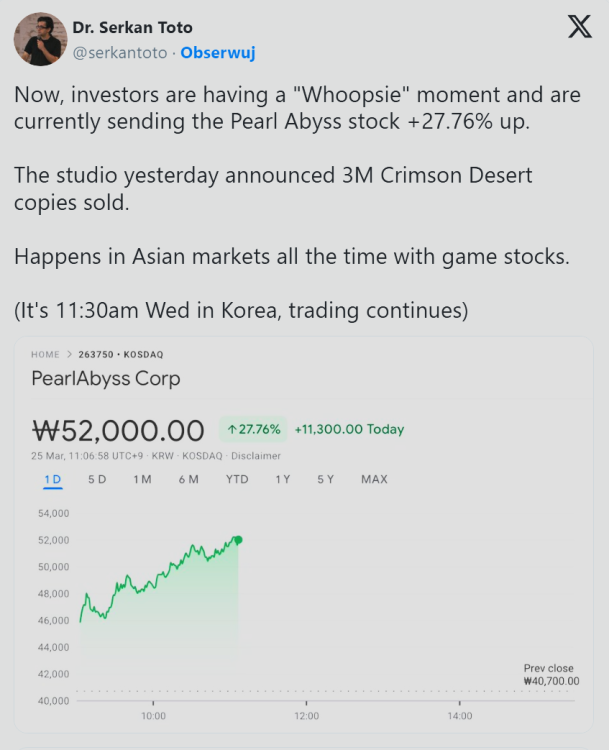Show the 1Y chart range

[x=283, y=479]
